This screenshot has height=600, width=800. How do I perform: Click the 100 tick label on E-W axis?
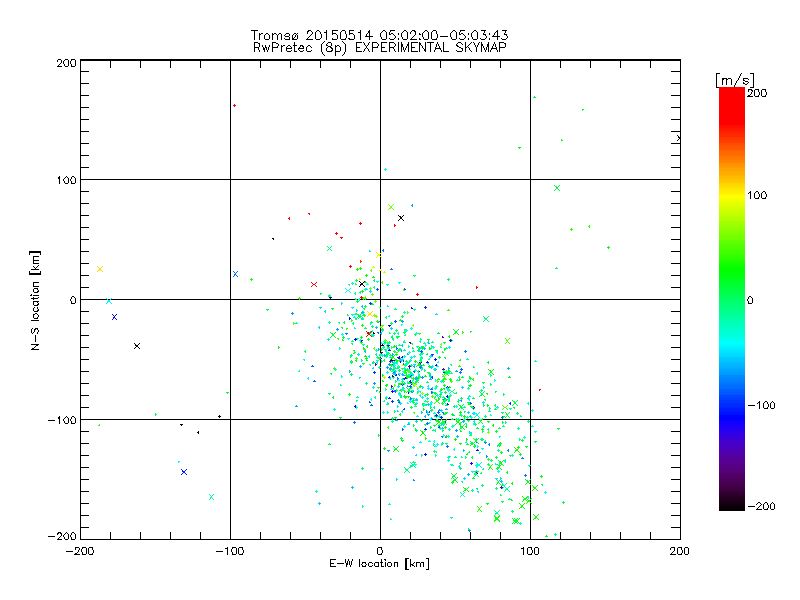tap(530, 551)
